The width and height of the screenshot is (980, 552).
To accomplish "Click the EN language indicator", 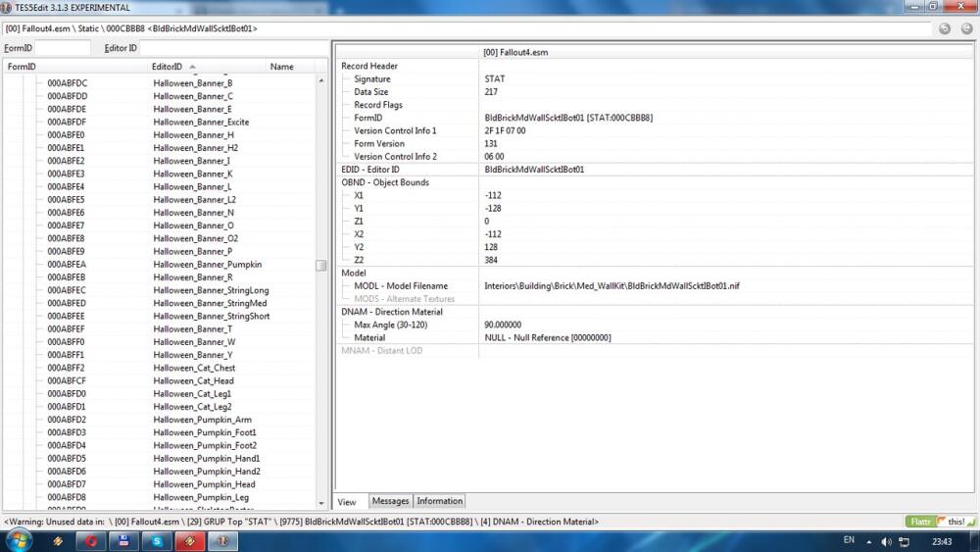I will [849, 540].
